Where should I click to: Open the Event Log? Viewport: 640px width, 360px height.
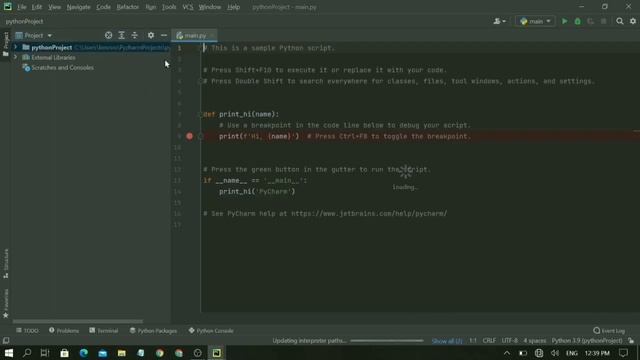(x=609, y=331)
